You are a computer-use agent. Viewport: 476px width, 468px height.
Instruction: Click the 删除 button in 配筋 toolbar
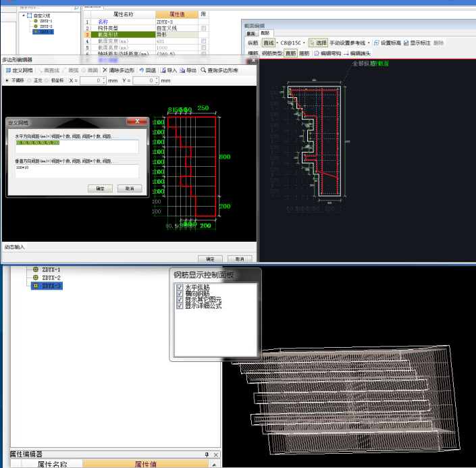(439, 43)
